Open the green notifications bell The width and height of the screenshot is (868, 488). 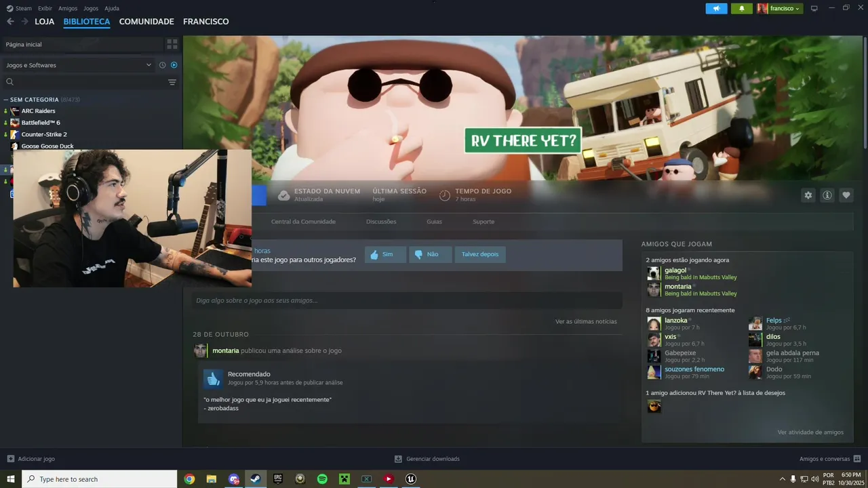click(742, 9)
